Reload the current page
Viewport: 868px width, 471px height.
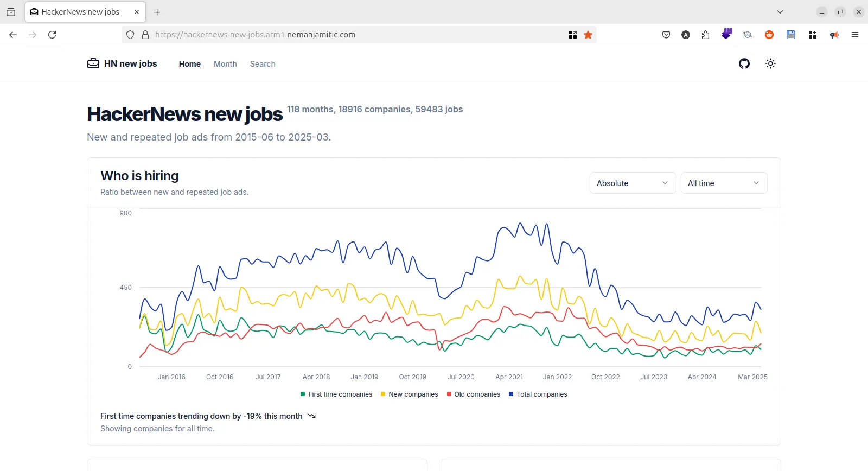[x=52, y=35]
